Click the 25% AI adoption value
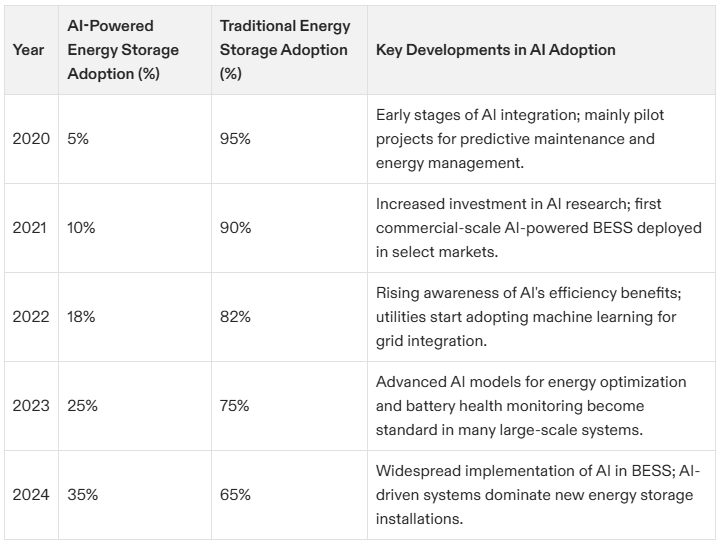This screenshot has width=721, height=544. (82, 406)
